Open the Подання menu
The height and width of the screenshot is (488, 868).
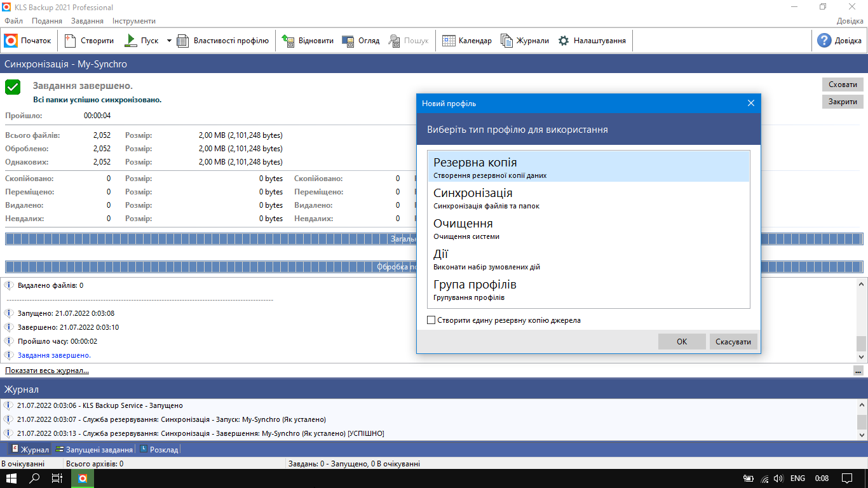(47, 21)
